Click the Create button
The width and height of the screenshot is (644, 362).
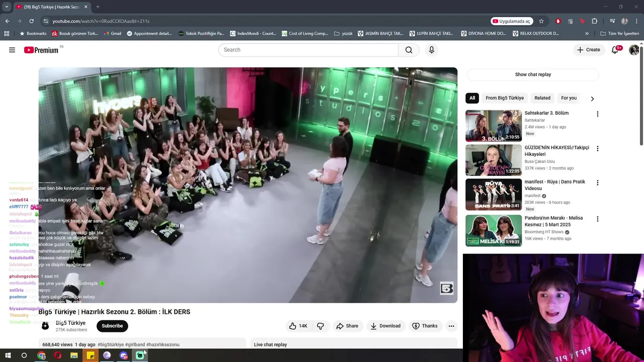pyautogui.click(x=588, y=50)
